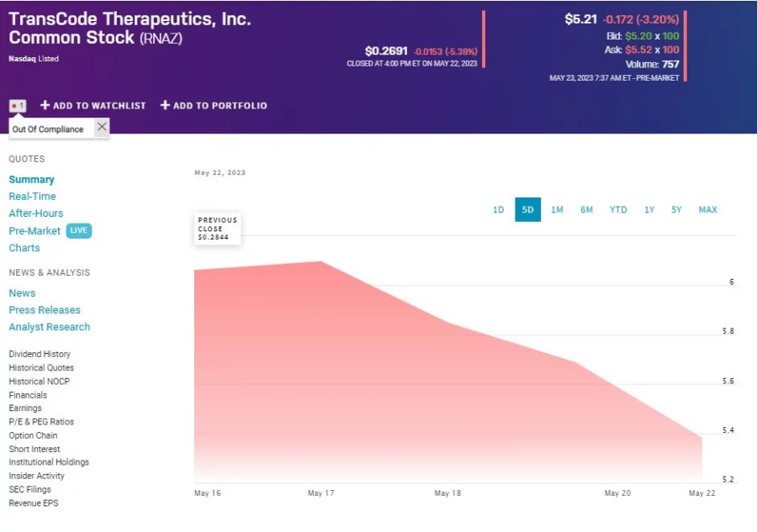Open the Option Chain page
The image size is (757, 532).
pos(32,435)
